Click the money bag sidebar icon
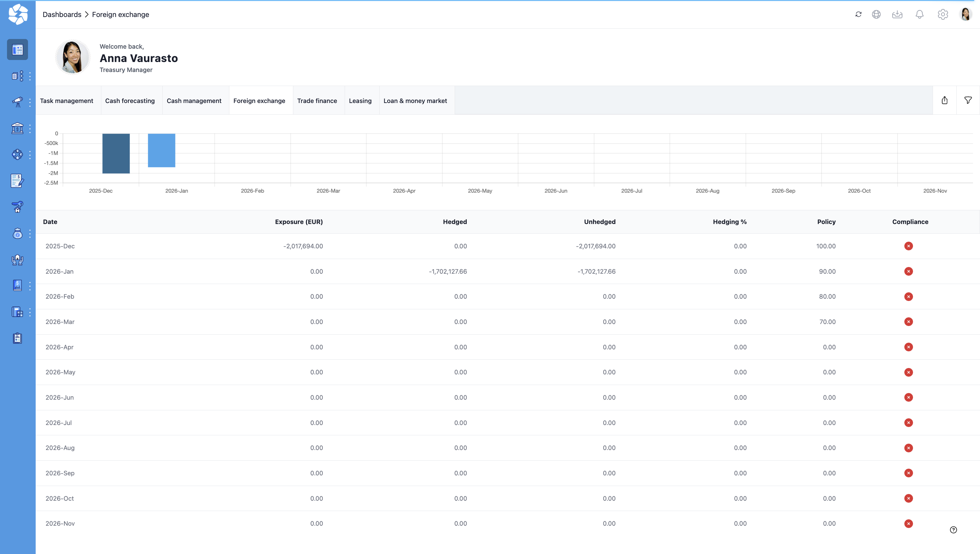980x554 pixels. [17, 234]
